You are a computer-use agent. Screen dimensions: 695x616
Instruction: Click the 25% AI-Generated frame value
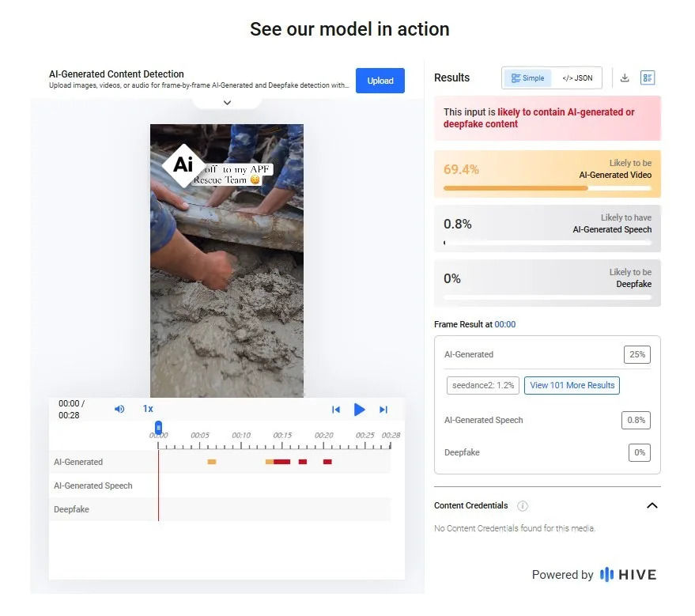(637, 354)
